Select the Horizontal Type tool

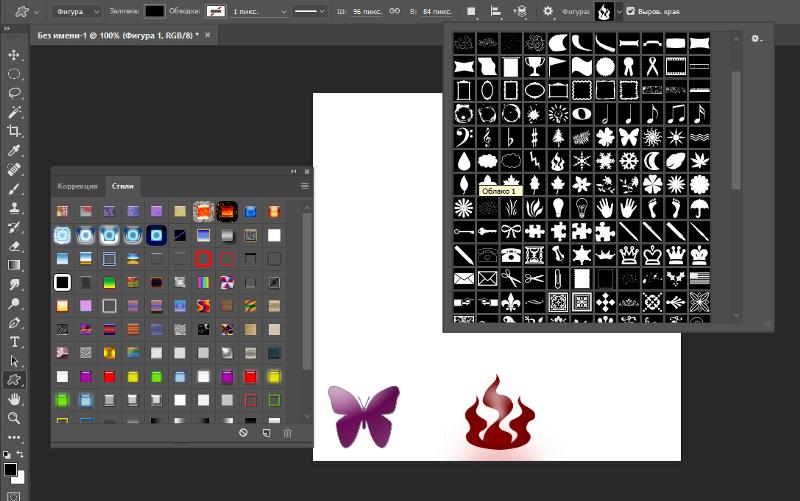click(x=14, y=342)
